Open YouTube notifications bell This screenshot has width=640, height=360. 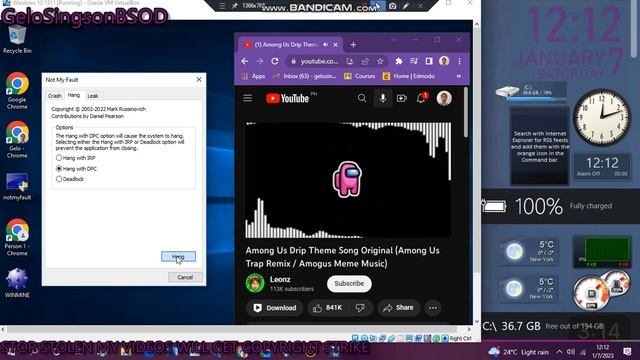[422, 98]
